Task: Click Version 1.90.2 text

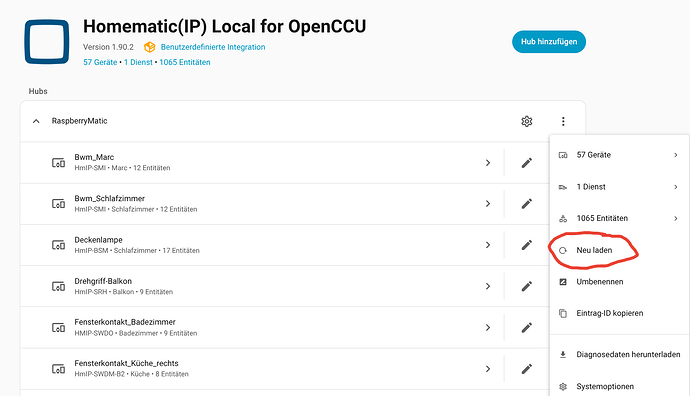Action: (108, 47)
